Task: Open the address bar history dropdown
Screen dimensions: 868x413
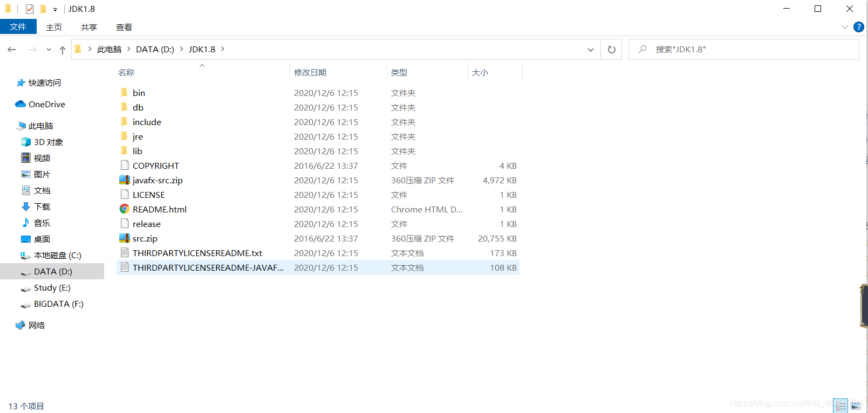Action: (591, 50)
